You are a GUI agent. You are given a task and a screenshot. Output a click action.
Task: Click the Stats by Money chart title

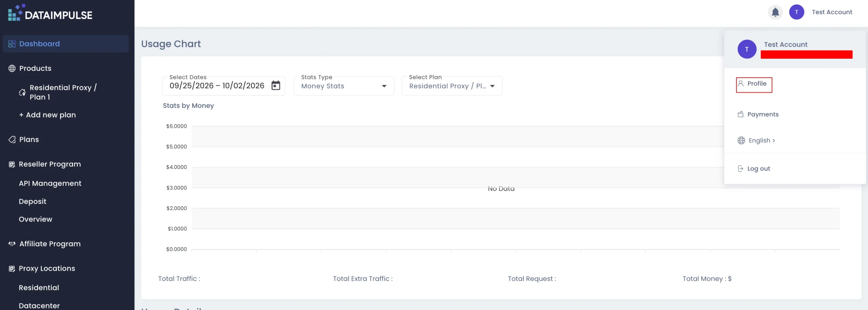click(x=189, y=106)
